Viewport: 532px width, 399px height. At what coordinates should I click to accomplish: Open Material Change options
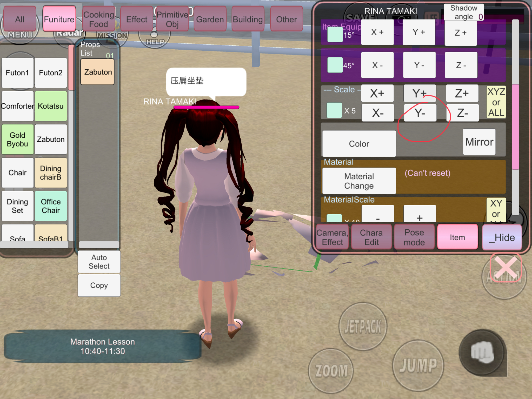359,181
